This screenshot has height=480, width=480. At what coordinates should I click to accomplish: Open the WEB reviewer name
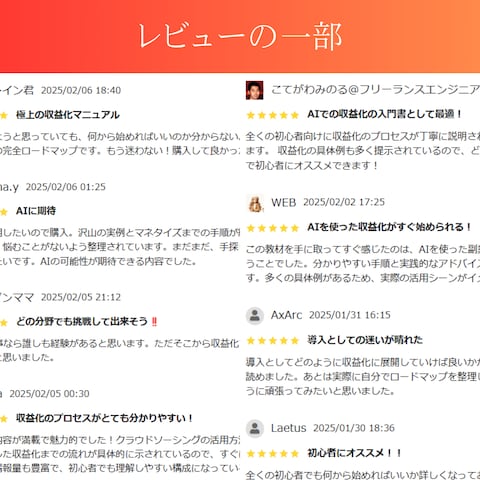(284, 202)
